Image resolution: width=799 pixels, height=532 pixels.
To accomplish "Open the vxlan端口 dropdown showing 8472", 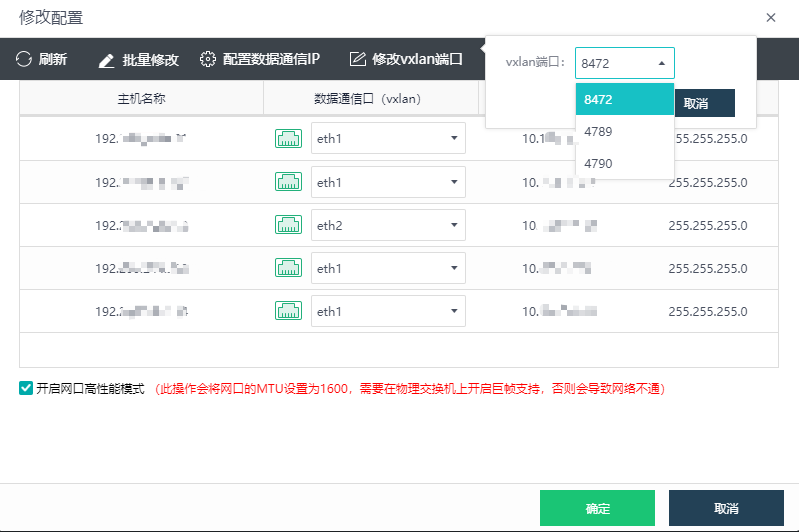I will (624, 63).
